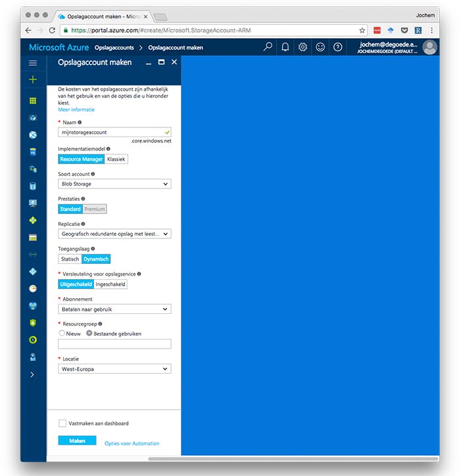The width and height of the screenshot is (460, 476).
Task: Click the Implementatiemodel info icon
Action: (x=108, y=149)
